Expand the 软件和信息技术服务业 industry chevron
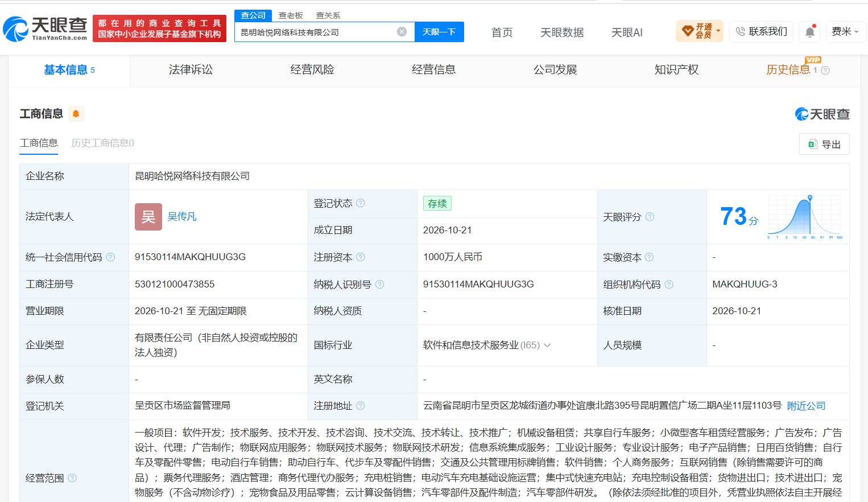The height and width of the screenshot is (502, 868). [x=547, y=345]
